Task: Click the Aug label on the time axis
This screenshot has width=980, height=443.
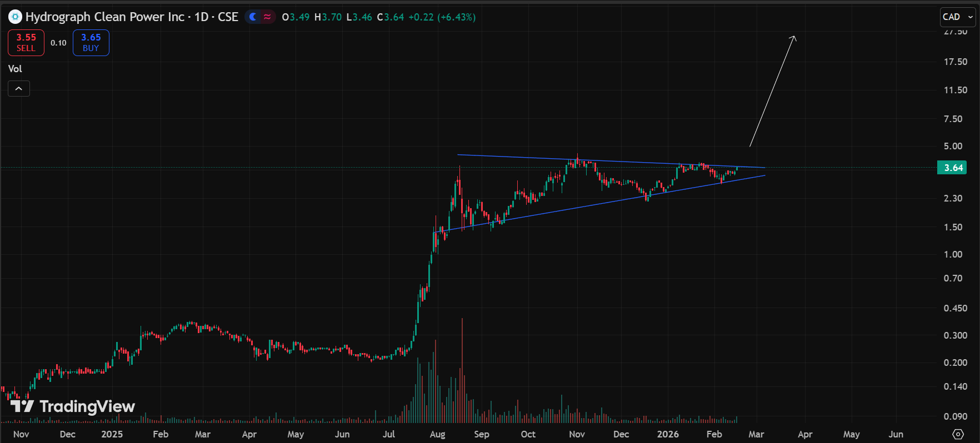Action: [x=437, y=434]
